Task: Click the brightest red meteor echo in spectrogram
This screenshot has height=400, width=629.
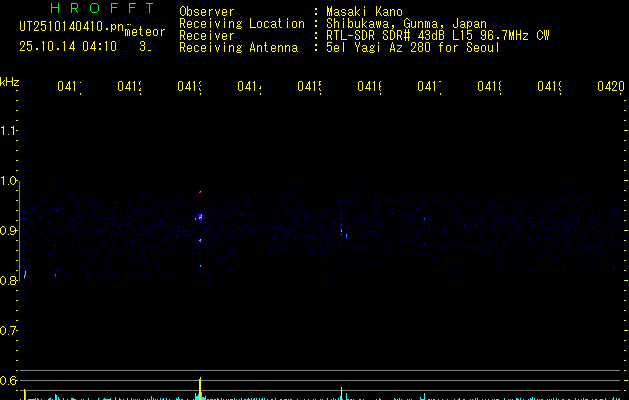Action: point(200,217)
